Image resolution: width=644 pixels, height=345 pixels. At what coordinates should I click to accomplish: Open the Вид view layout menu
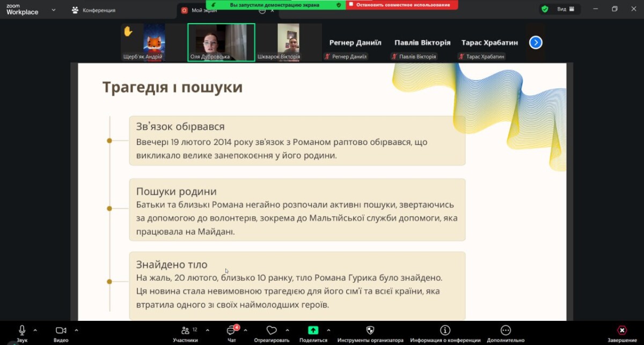(x=565, y=9)
